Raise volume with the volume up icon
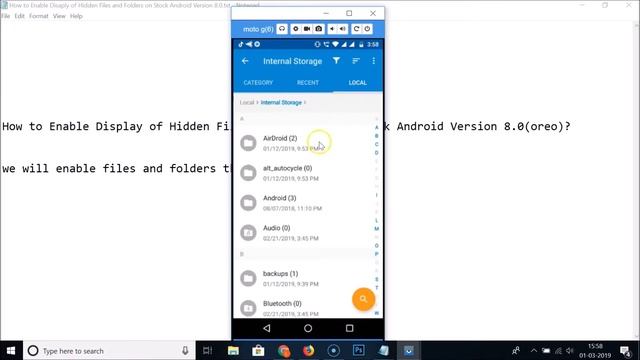640x360 pixels. coord(343,29)
